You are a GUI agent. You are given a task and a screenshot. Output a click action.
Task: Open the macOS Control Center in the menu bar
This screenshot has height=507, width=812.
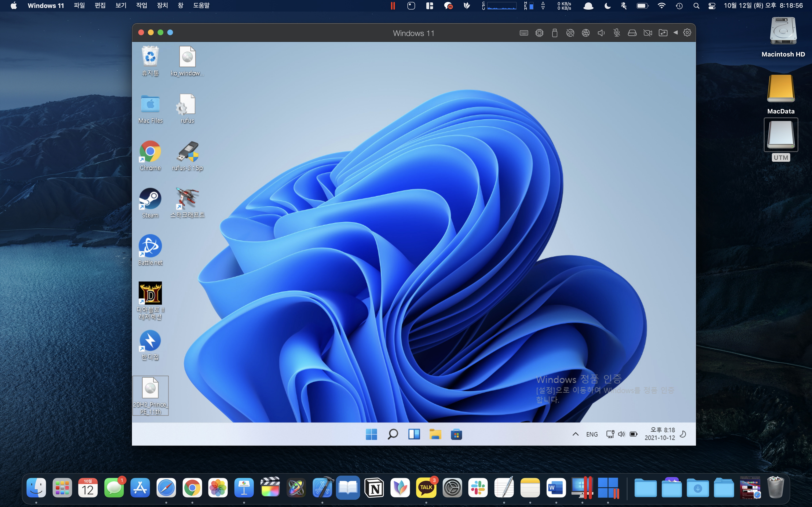click(712, 6)
